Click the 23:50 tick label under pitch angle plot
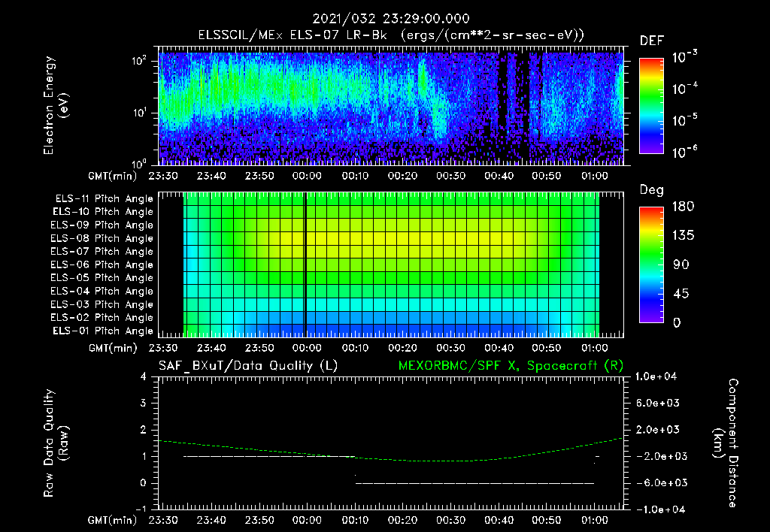Viewport: 770px width, 532px height. click(x=259, y=349)
